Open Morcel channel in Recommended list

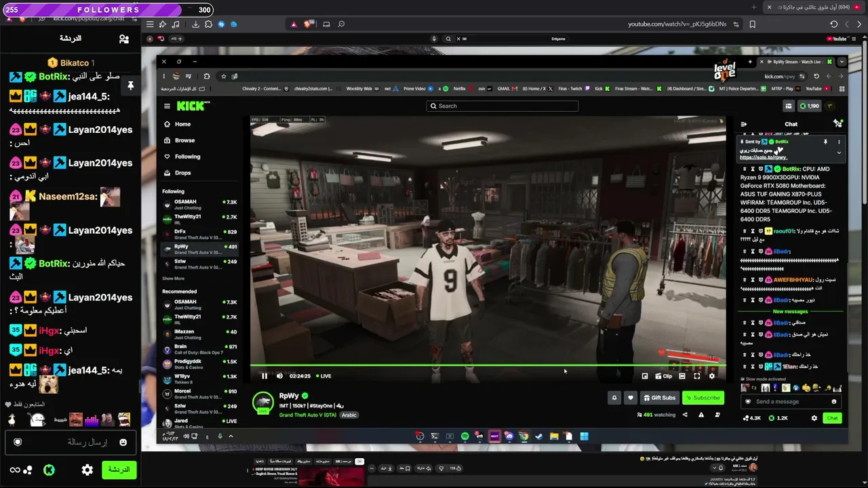pos(200,394)
